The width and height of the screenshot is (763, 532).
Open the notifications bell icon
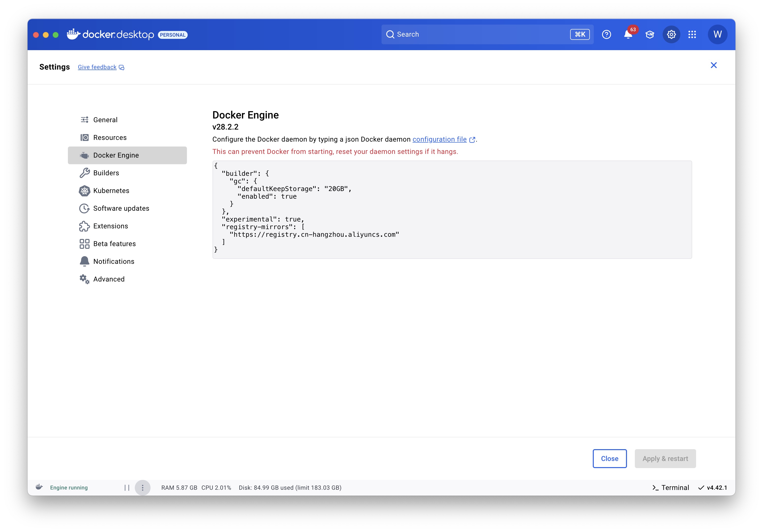point(627,34)
